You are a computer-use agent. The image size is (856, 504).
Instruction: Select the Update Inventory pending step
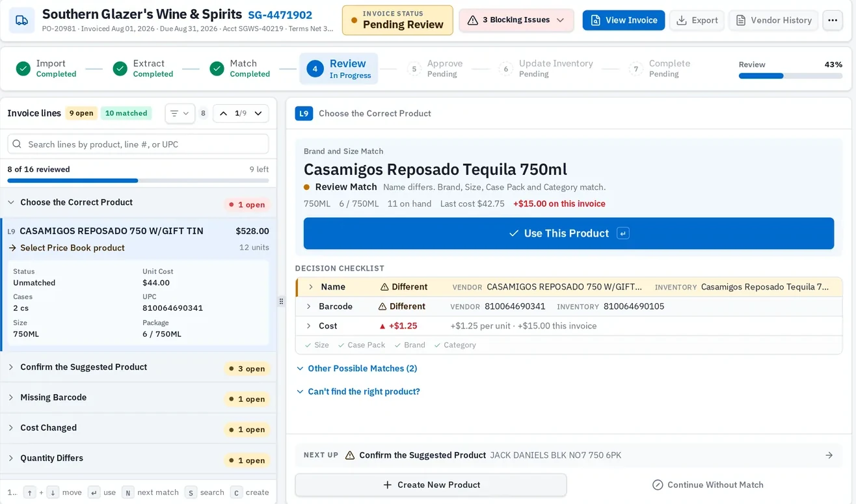click(546, 68)
